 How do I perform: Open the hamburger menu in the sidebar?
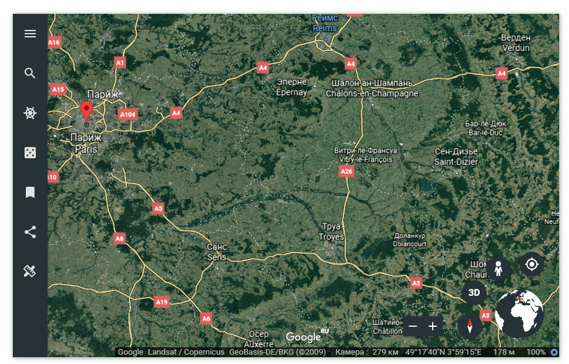[30, 34]
